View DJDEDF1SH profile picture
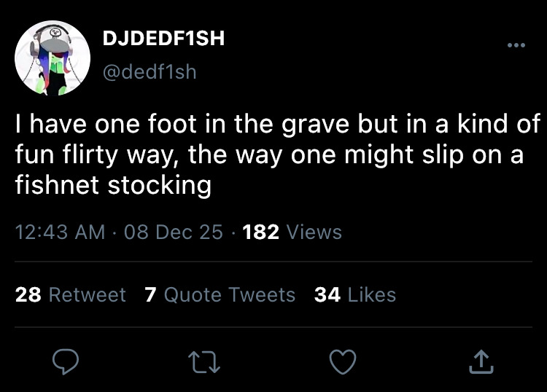The height and width of the screenshot is (392, 547). coord(53,58)
